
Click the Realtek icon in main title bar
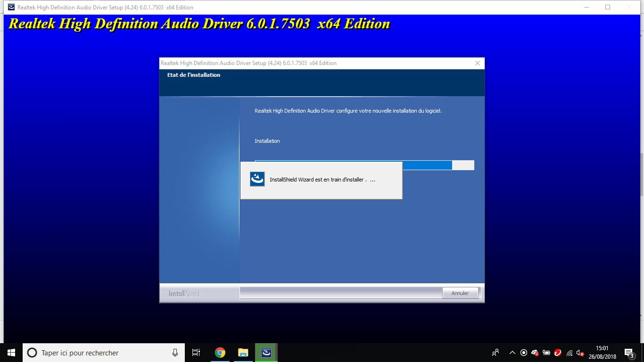[x=11, y=7]
